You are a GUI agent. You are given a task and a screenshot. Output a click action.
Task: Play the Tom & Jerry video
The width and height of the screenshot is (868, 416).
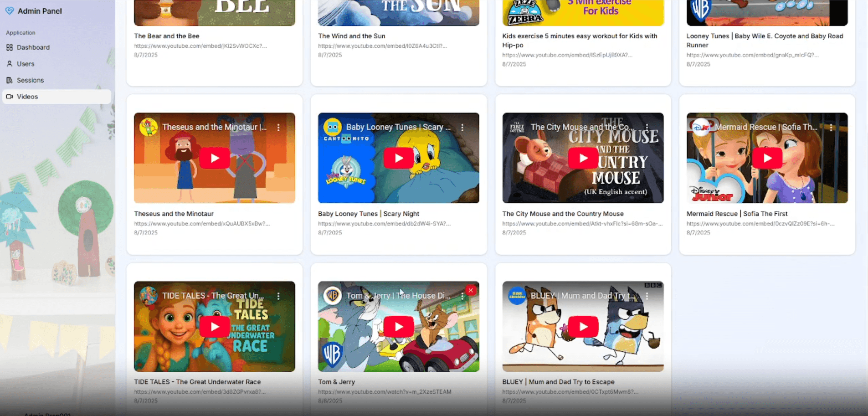point(398,327)
